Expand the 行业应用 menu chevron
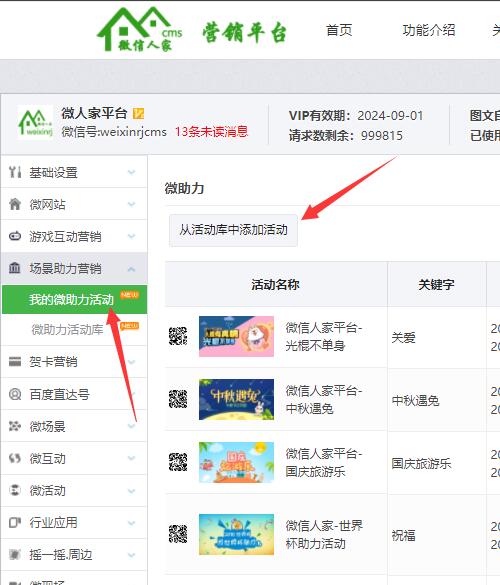Screen dimensions: 500x585 coord(131,523)
